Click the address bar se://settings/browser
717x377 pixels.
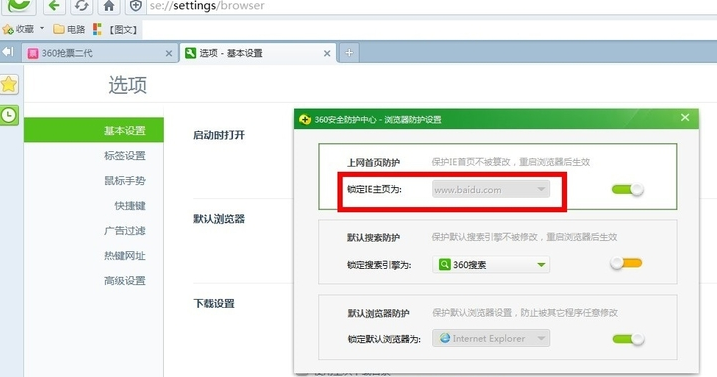pyautogui.click(x=430, y=6)
